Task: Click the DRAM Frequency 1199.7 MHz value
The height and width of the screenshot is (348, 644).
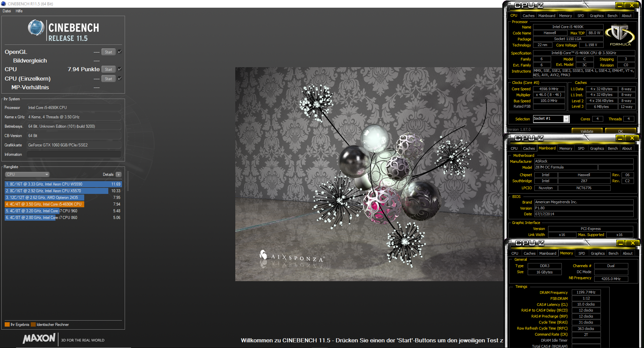Action: coord(586,292)
